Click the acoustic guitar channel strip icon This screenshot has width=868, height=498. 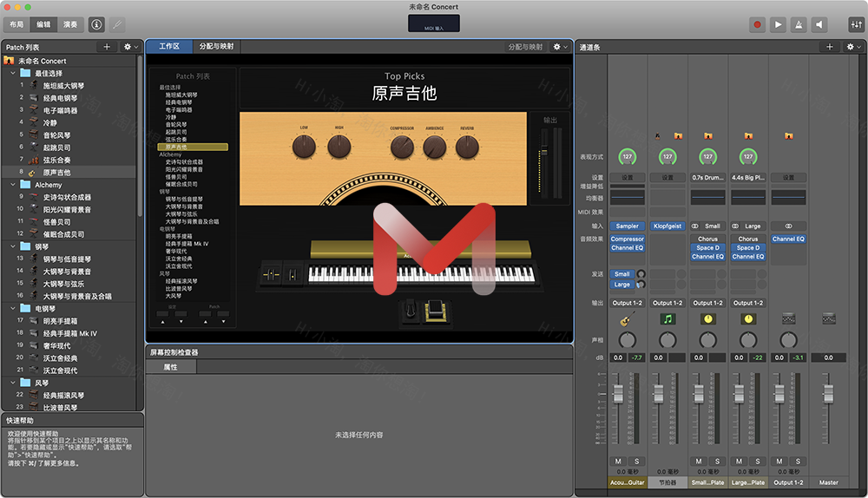(x=628, y=319)
